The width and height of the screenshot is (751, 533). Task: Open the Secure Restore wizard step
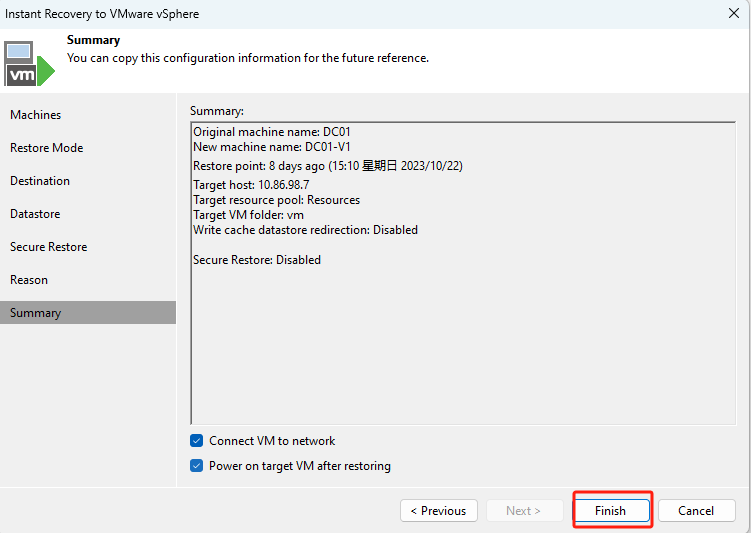[x=88, y=247]
